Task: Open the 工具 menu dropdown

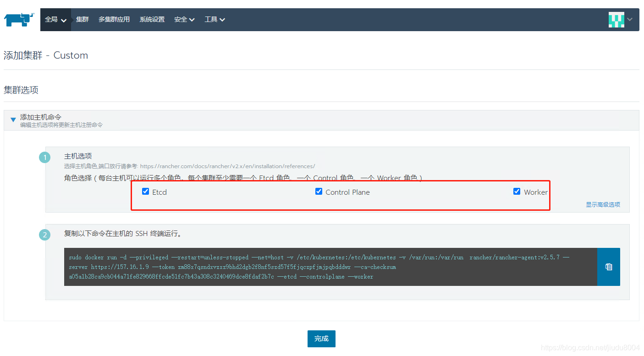Action: [x=215, y=20]
